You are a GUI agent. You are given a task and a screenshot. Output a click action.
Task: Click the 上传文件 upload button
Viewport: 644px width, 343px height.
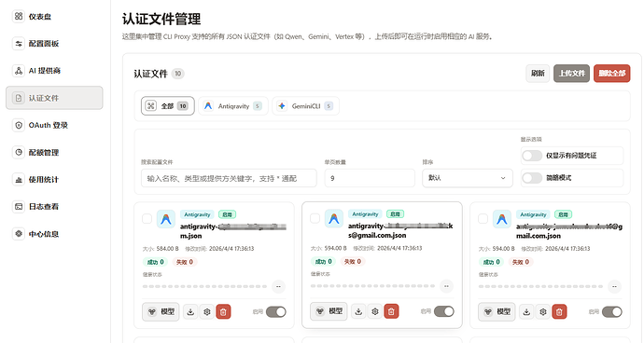pyautogui.click(x=571, y=74)
